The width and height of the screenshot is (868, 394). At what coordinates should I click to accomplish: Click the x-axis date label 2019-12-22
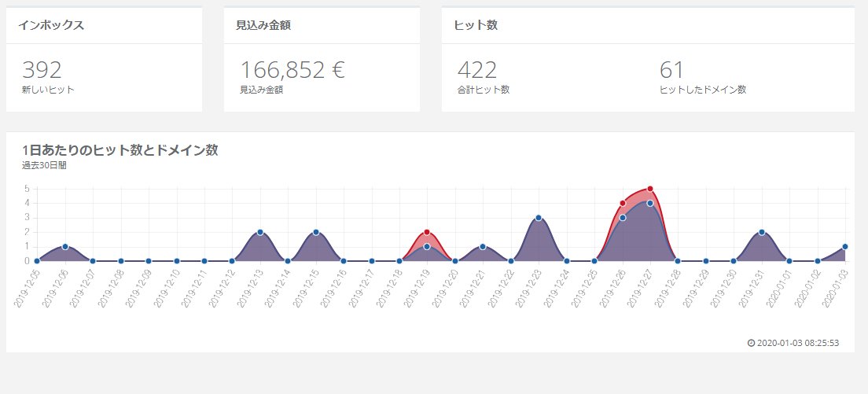[x=500, y=288]
